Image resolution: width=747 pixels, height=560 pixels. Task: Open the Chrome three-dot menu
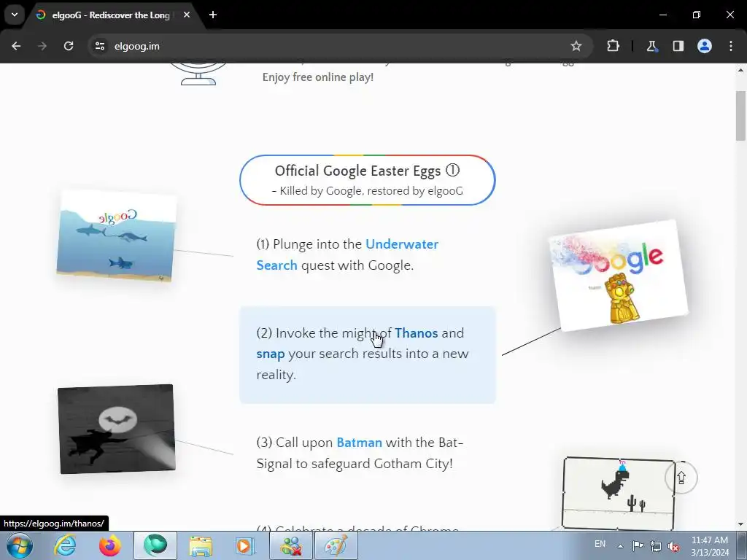731,46
